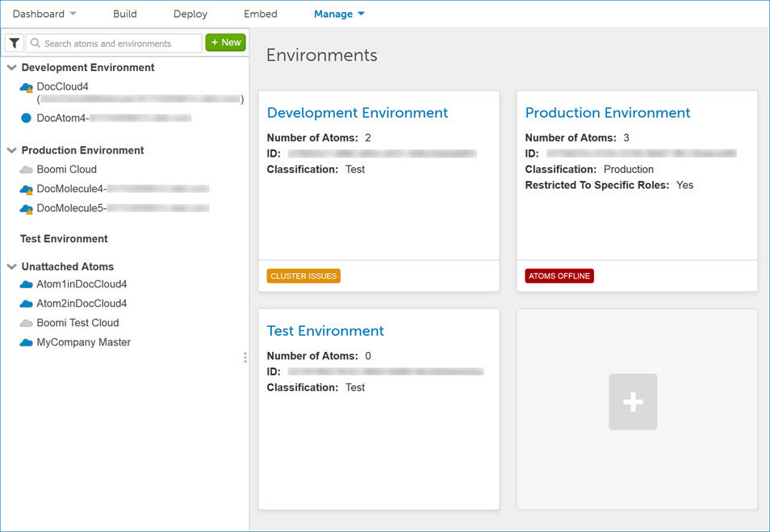Open the Manage dropdown menu
Screen dimensions: 770x532
339,14
